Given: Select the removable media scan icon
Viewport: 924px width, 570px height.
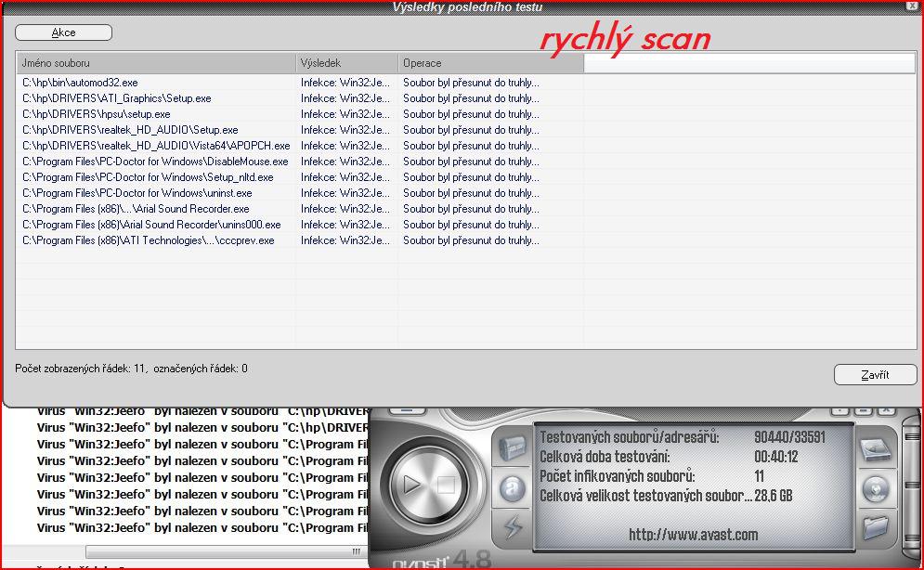Looking at the screenshot, I should coord(876,489).
